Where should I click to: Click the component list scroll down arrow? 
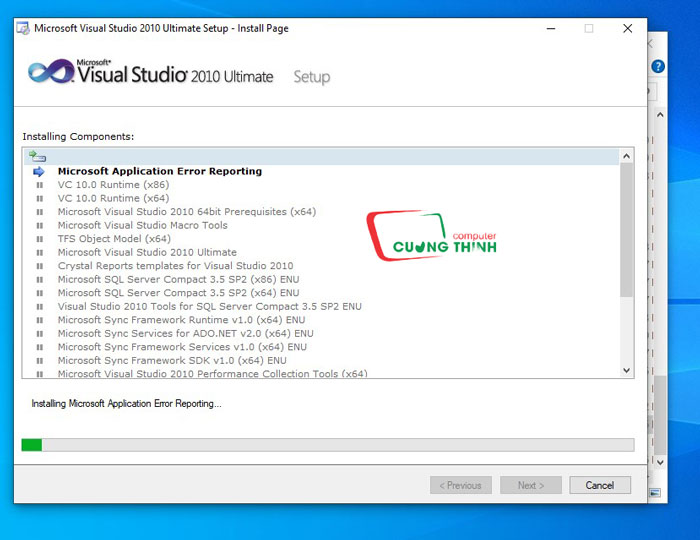coord(626,370)
